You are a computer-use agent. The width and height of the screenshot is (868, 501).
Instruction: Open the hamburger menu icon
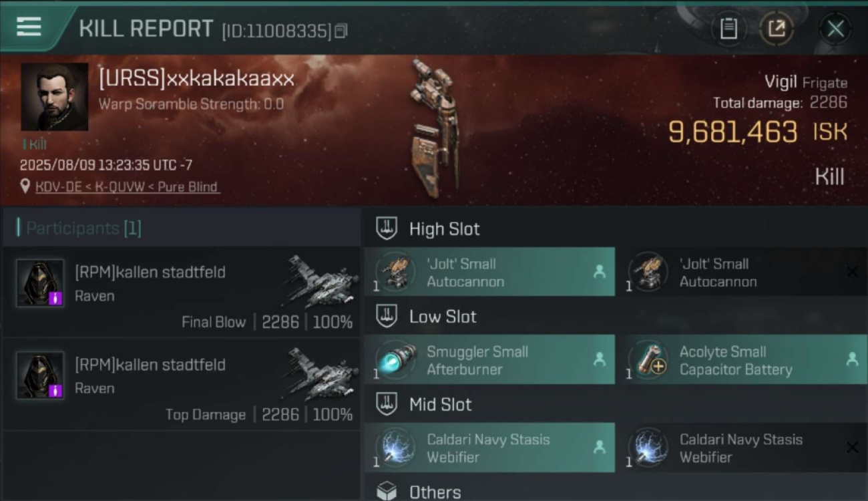point(29,27)
